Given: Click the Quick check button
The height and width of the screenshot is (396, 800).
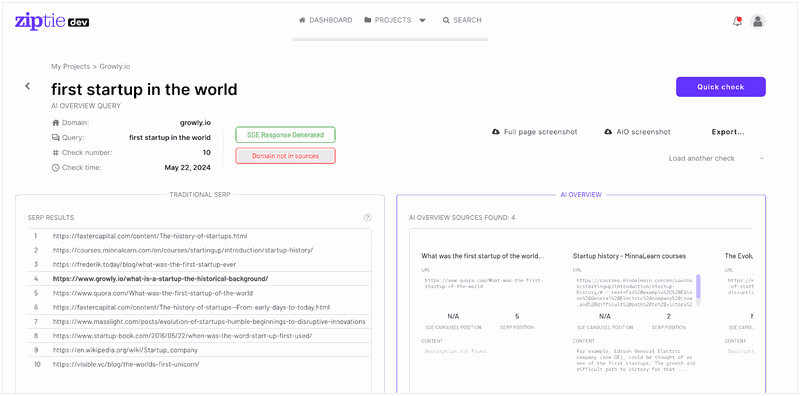Looking at the screenshot, I should pos(720,87).
